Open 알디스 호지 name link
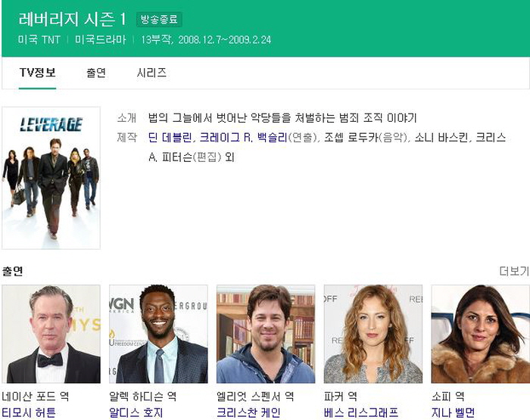Viewport: 530px width, 420px height. pyautogui.click(x=136, y=412)
